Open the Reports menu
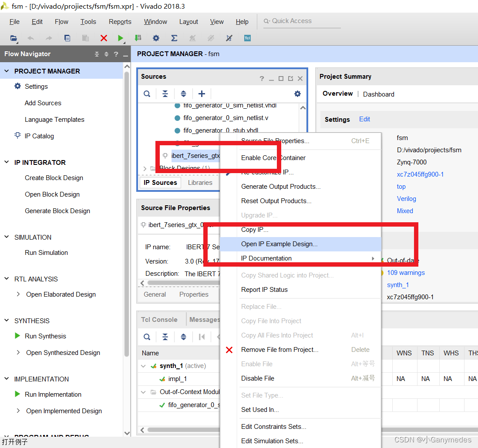 pyautogui.click(x=120, y=22)
